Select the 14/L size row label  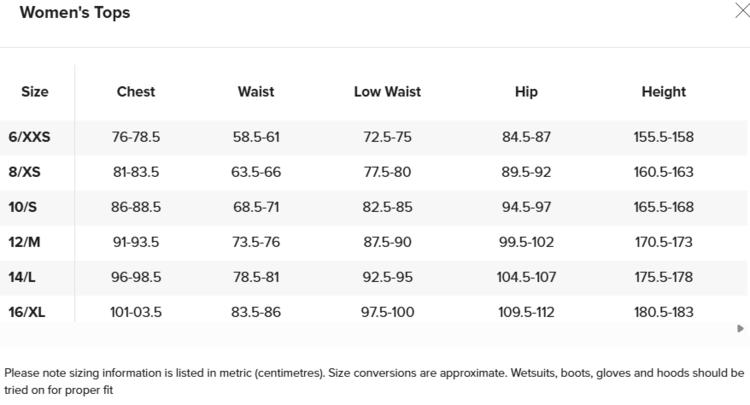[x=25, y=277]
